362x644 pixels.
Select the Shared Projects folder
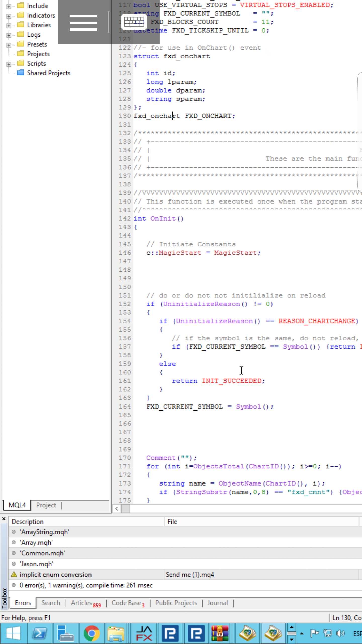click(x=49, y=73)
